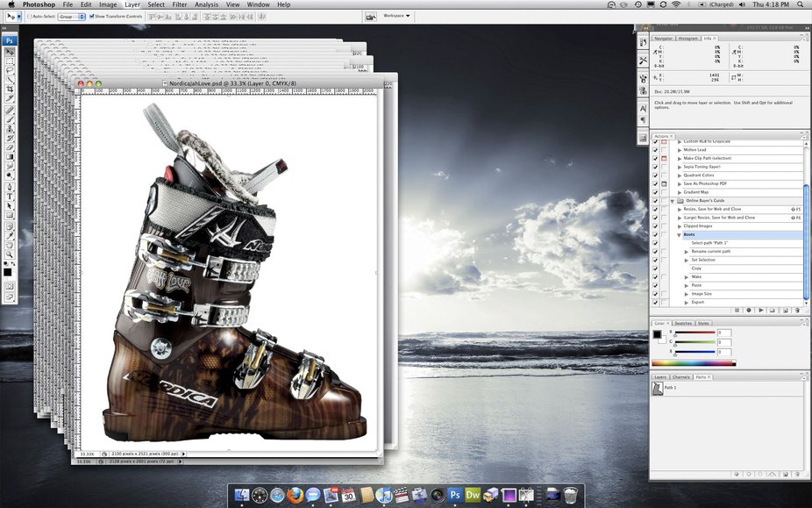Open iTunes from the Dock
Viewport: 812px width, 508px height.
384,495
